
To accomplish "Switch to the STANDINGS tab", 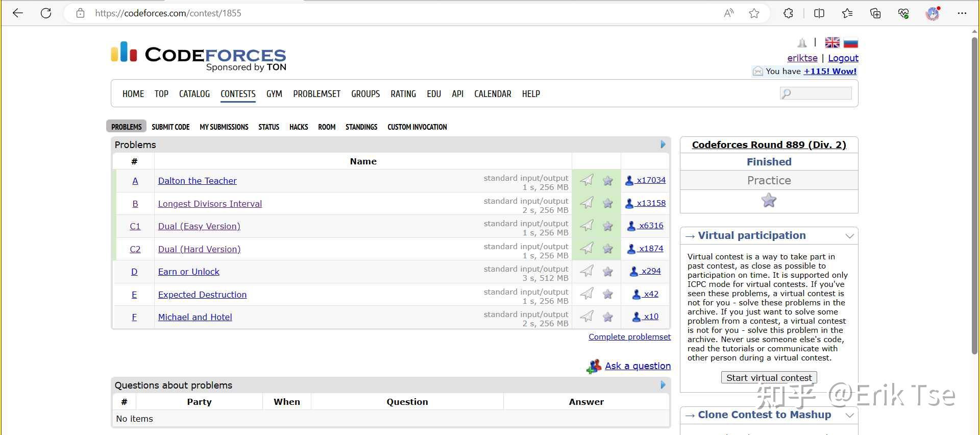I will click(x=361, y=127).
